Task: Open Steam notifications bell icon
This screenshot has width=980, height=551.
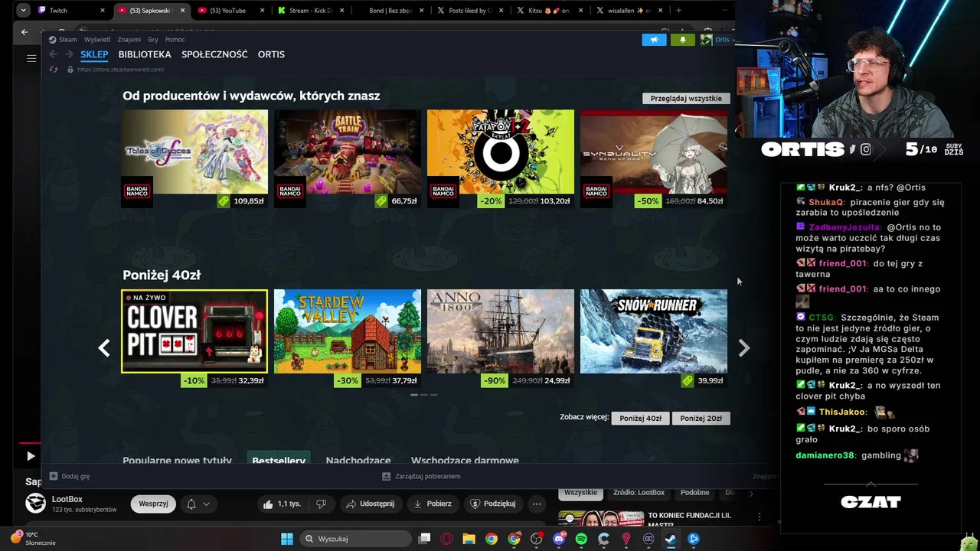Action: (x=682, y=40)
